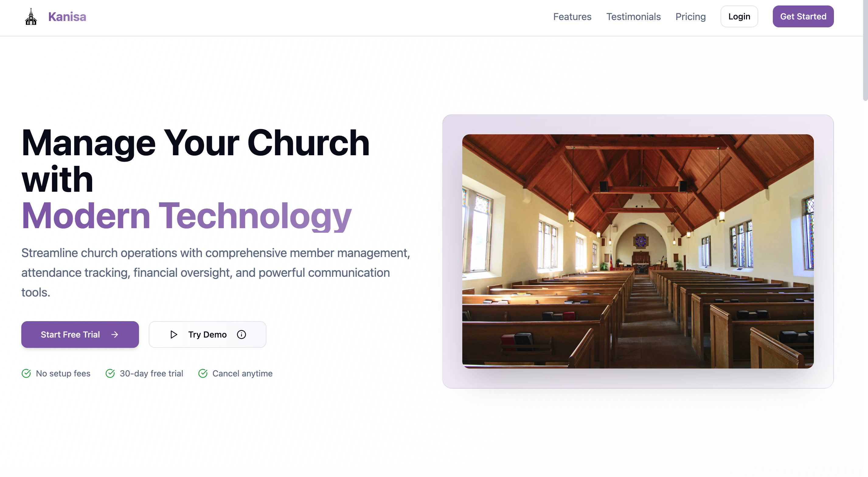Click the Kanisa church logo icon
868x477 pixels.
pyautogui.click(x=31, y=17)
